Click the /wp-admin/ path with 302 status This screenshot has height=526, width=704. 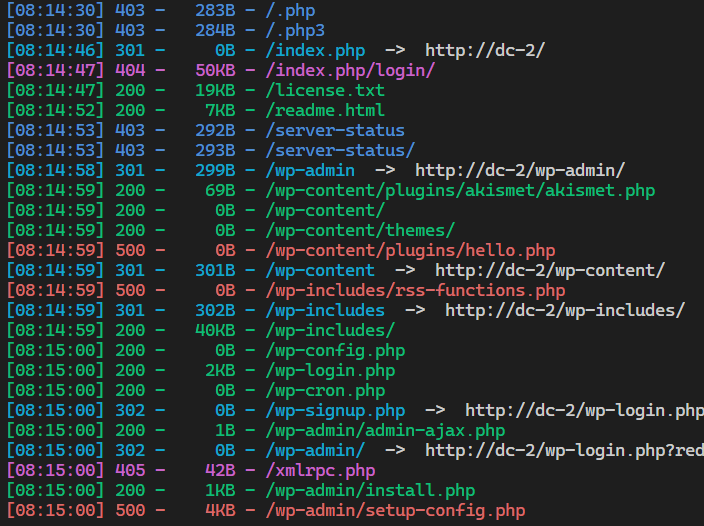click(315, 450)
